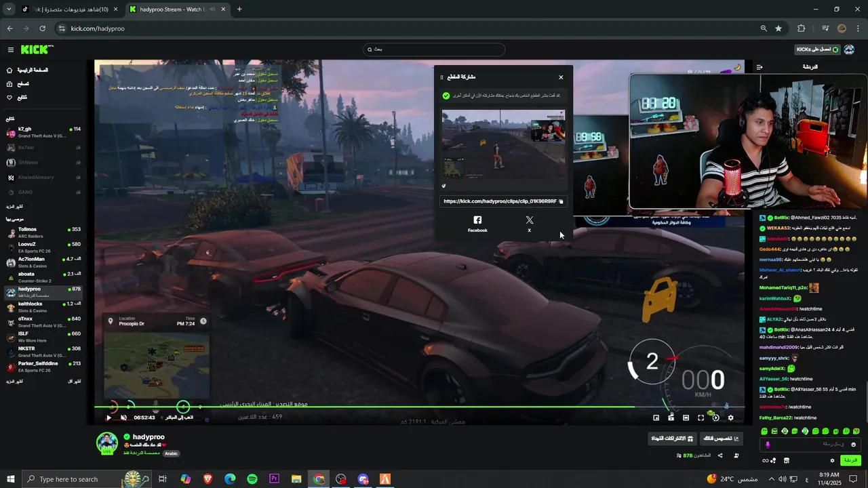Bookmark this page with the star
The image size is (868, 488).
[778, 28]
